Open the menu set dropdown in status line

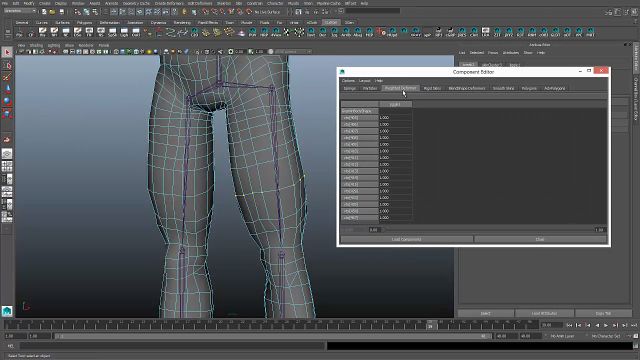pyautogui.click(x=20, y=11)
